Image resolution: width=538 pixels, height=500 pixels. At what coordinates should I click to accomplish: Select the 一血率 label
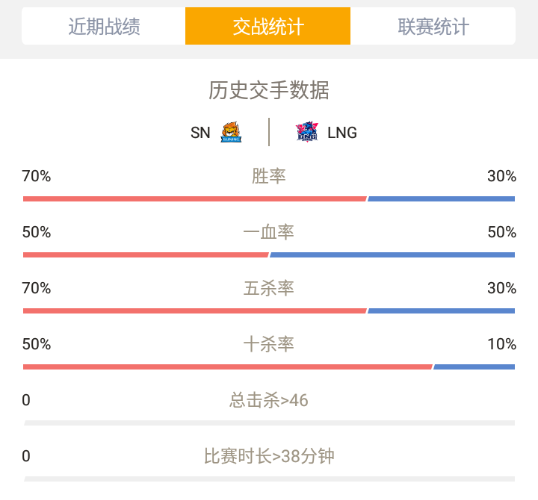coord(269,232)
